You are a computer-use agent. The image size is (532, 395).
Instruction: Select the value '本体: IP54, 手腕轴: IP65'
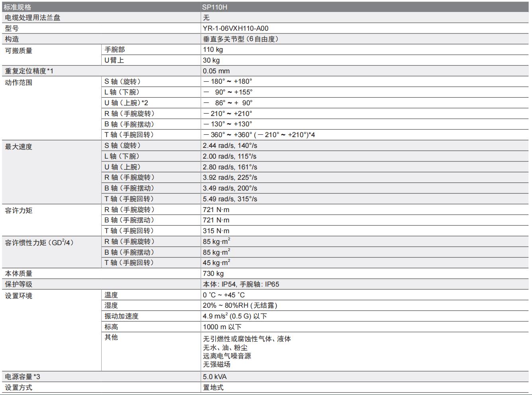(241, 284)
